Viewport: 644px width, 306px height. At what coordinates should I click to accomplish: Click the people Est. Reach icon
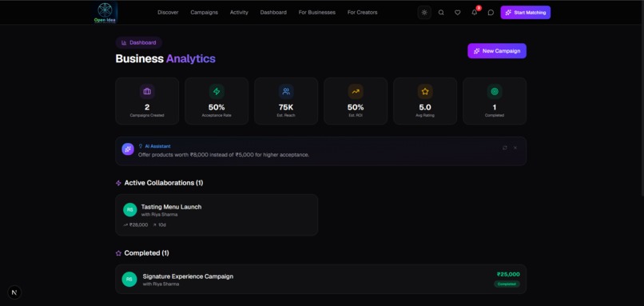tap(286, 92)
